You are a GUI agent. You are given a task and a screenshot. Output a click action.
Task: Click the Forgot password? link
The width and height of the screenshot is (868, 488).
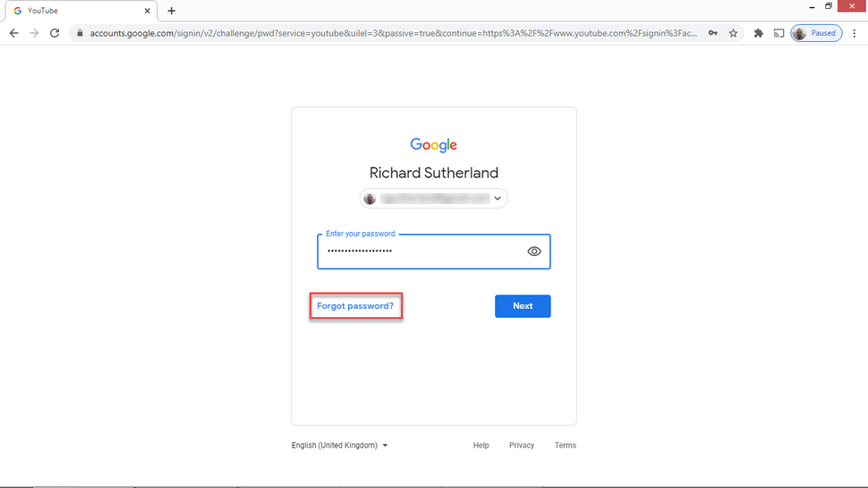coord(355,306)
